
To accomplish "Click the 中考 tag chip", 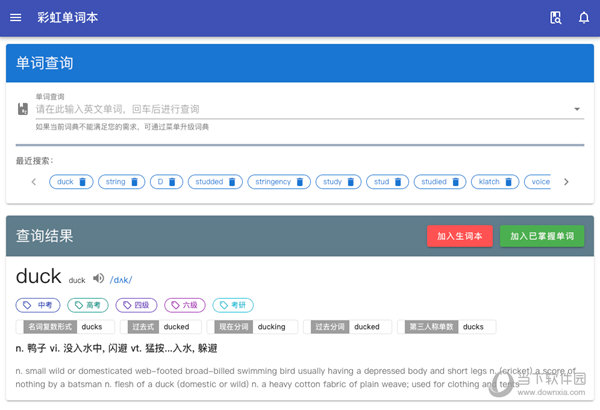I will click(x=38, y=305).
